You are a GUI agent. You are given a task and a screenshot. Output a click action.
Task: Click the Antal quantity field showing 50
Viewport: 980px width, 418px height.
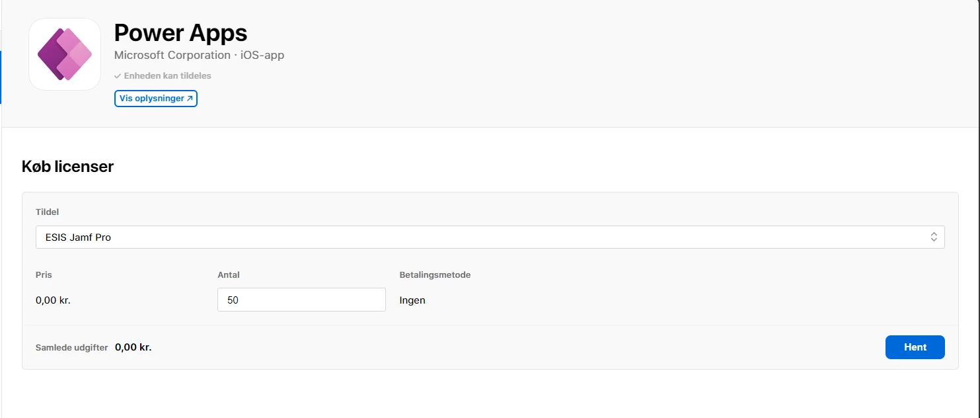301,300
